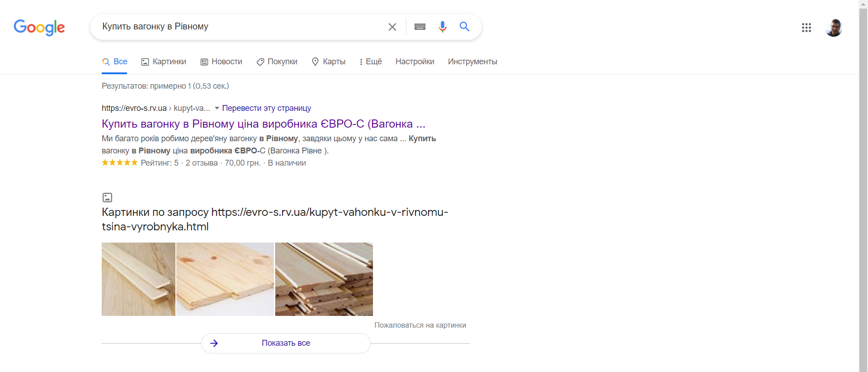Switch to the Картинки tab
Viewport: 868px width, 372px height.
click(x=164, y=62)
